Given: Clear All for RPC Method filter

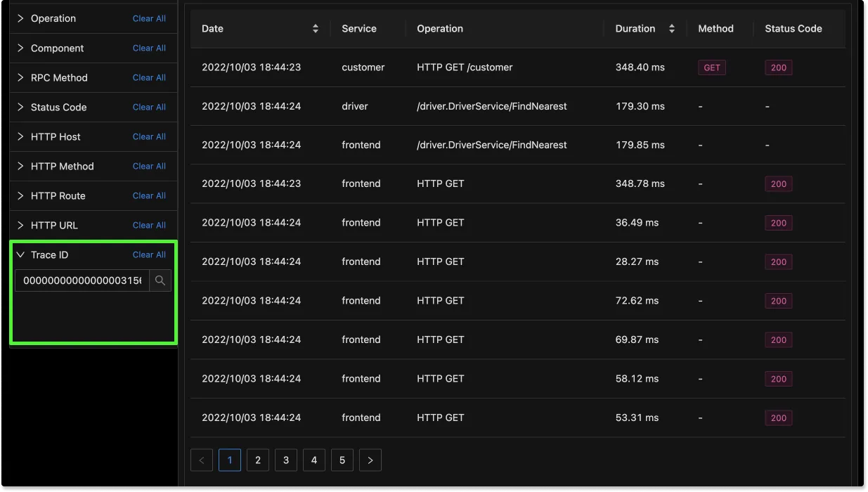Looking at the screenshot, I should tap(149, 77).
